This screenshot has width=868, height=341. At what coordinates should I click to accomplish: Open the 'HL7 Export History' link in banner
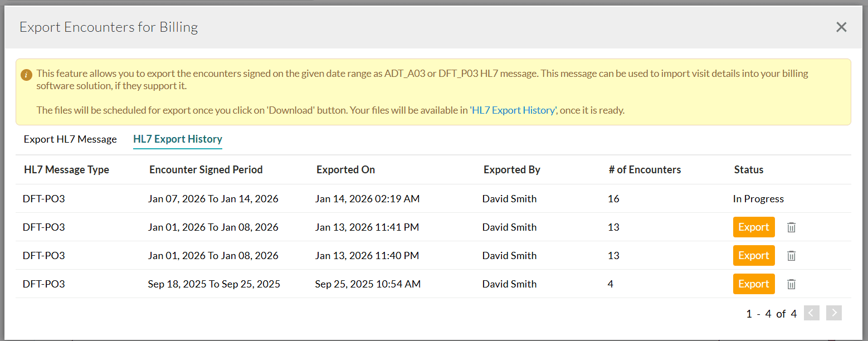pos(513,110)
